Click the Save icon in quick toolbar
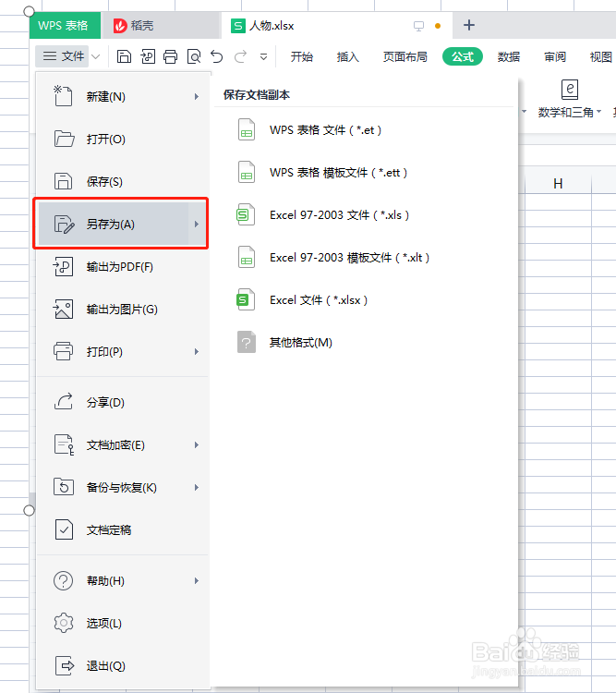Viewport: 616px width, 693px height. point(124,56)
